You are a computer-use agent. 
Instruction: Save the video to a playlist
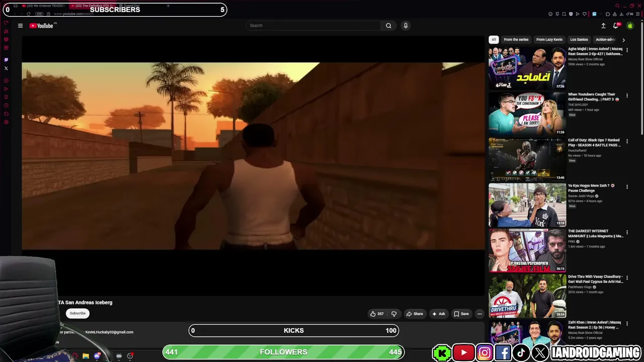[x=461, y=314]
